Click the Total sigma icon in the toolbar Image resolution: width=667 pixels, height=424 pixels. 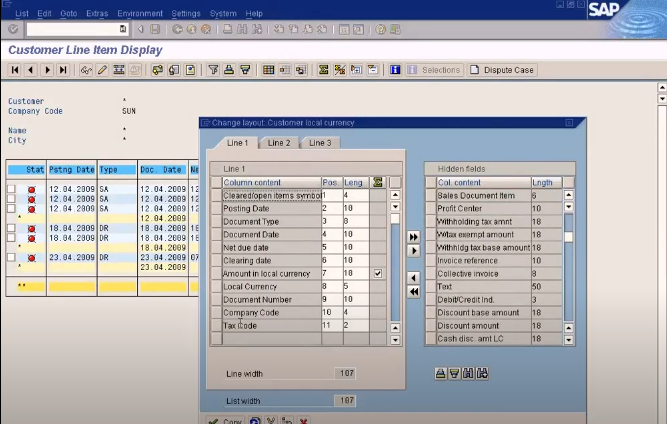pos(323,70)
